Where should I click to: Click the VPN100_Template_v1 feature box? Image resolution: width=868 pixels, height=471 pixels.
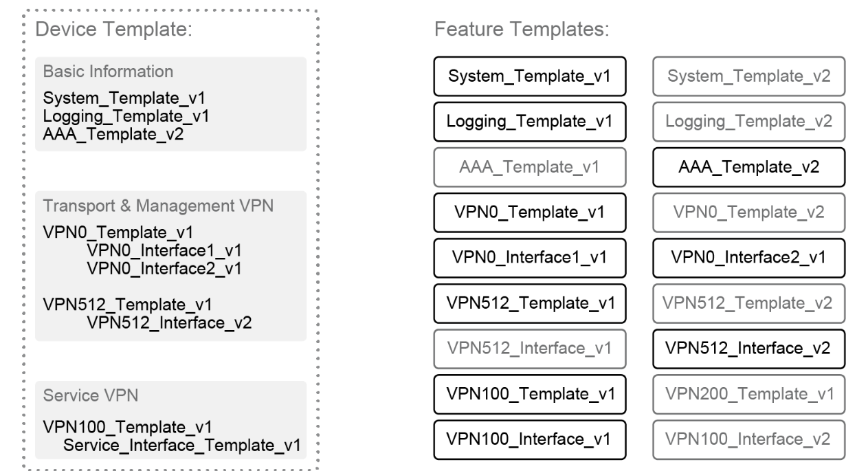coord(530,393)
